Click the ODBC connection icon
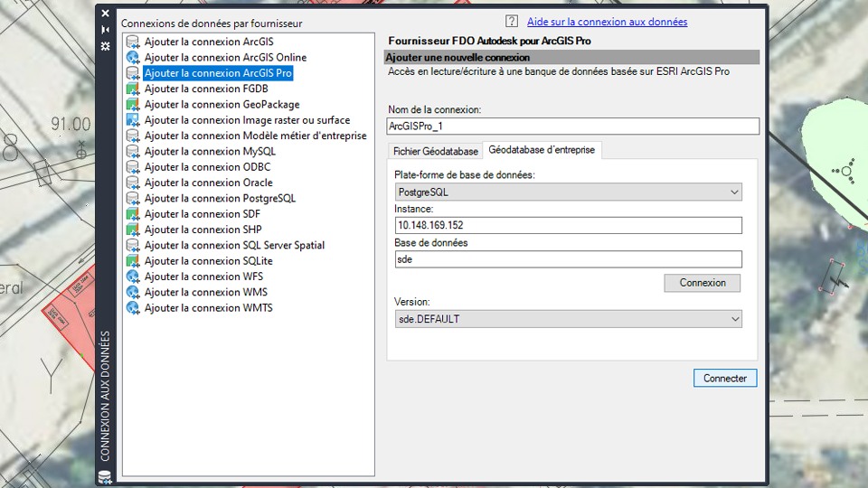The height and width of the screenshot is (488, 868). (133, 166)
